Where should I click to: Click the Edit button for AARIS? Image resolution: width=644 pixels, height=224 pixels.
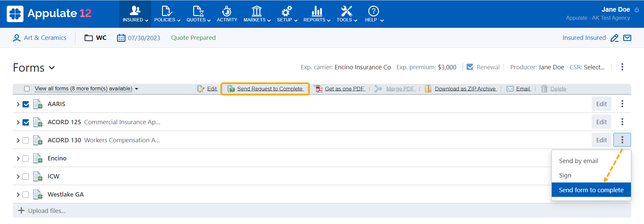pos(601,104)
